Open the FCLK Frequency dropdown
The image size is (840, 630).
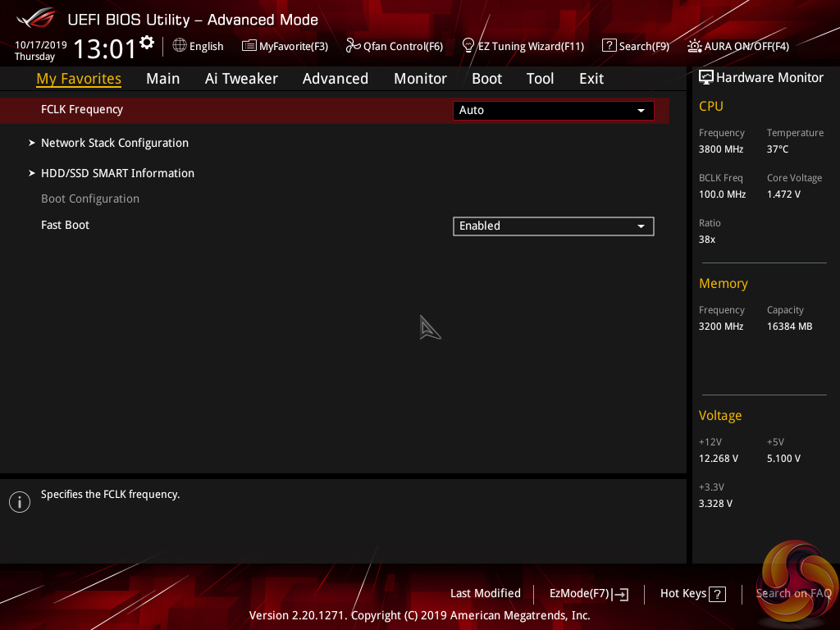click(553, 110)
